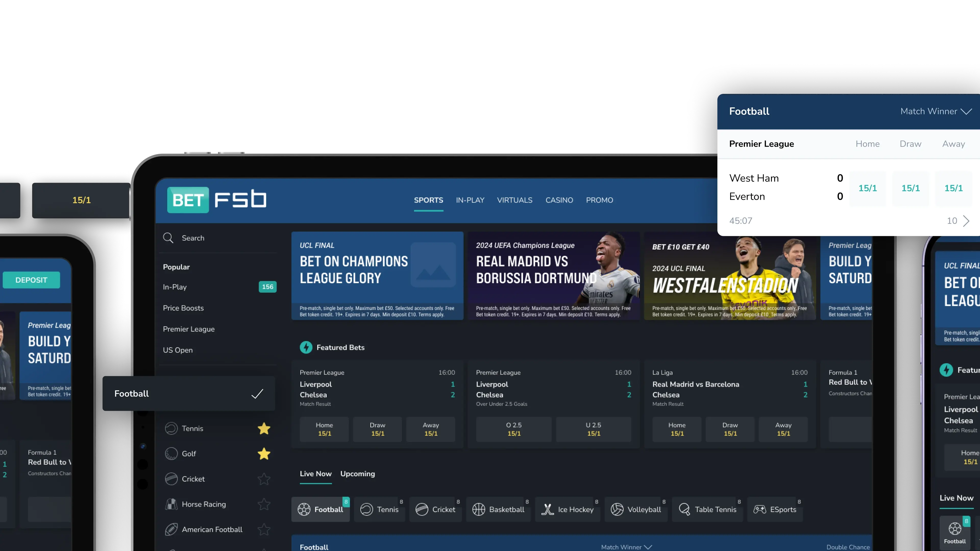Open the CASINO navigation tab

point(559,200)
